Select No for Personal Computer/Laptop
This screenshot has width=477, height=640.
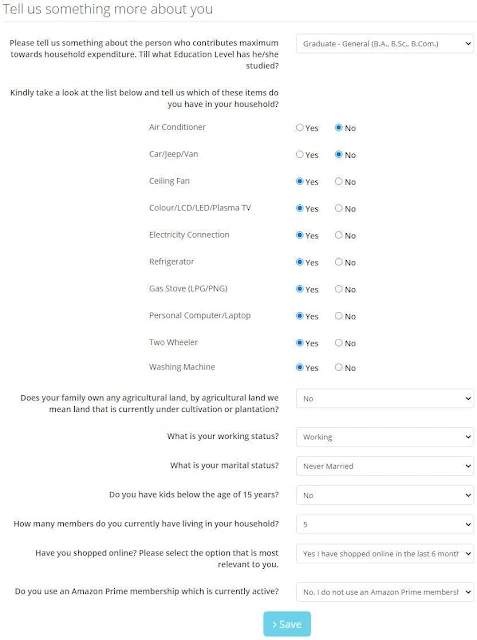coord(339,316)
